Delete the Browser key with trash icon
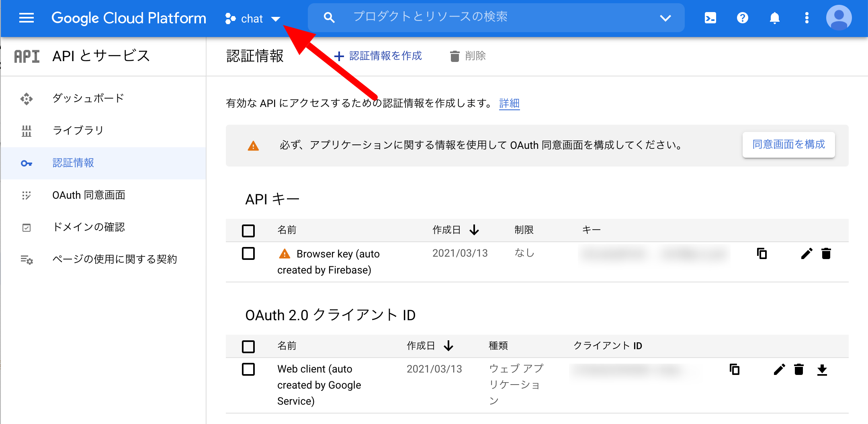The height and width of the screenshot is (424, 868). pos(826,253)
